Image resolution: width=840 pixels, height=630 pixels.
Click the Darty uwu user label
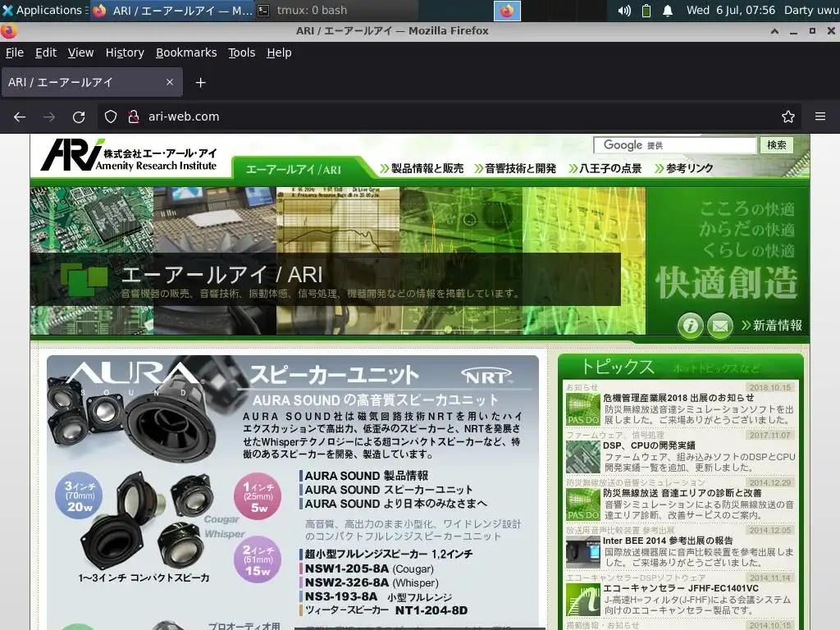[x=811, y=10]
